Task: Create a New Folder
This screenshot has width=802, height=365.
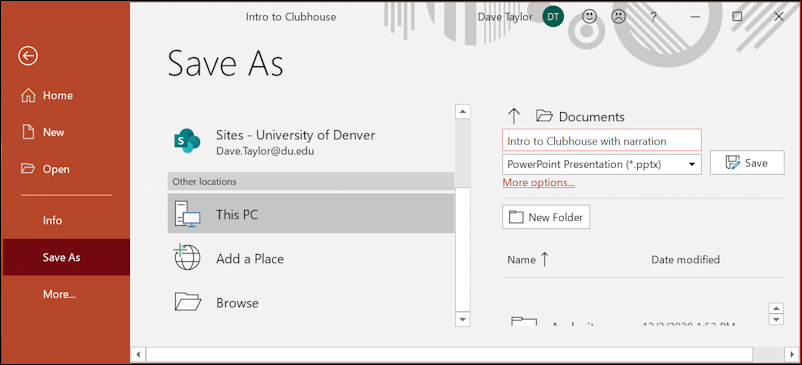Action: (546, 217)
